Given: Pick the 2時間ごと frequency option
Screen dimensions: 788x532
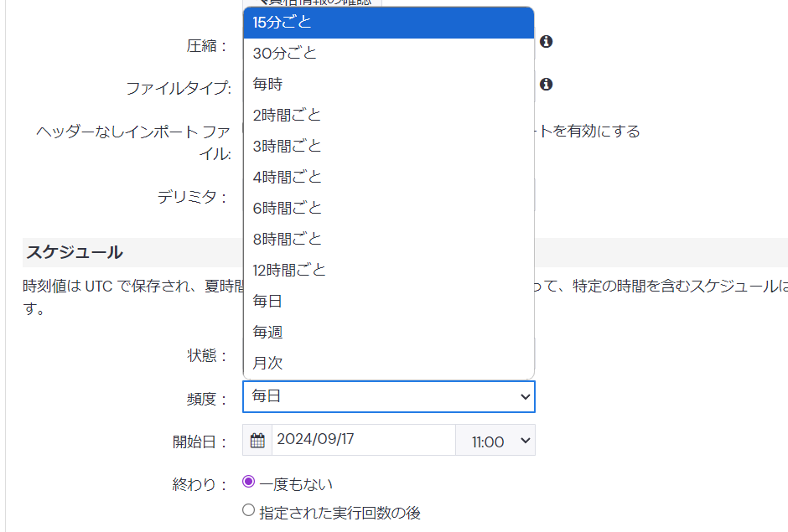Looking at the screenshot, I should pos(388,116).
